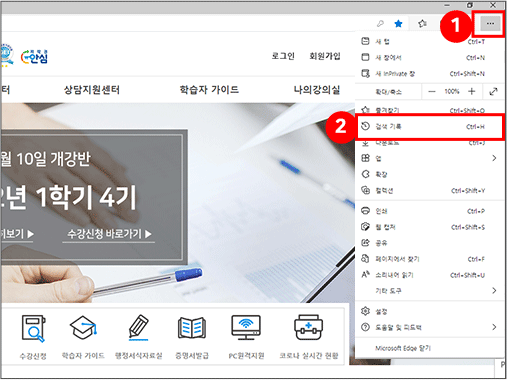Decrease zoom with the minus button
The image size is (507, 380).
(432, 91)
